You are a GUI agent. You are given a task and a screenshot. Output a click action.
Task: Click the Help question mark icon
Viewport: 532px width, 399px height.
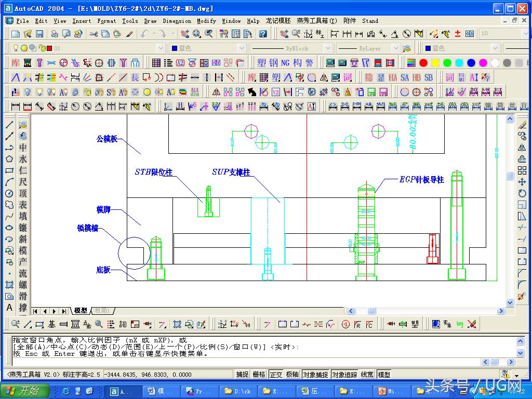pyautogui.click(x=263, y=34)
